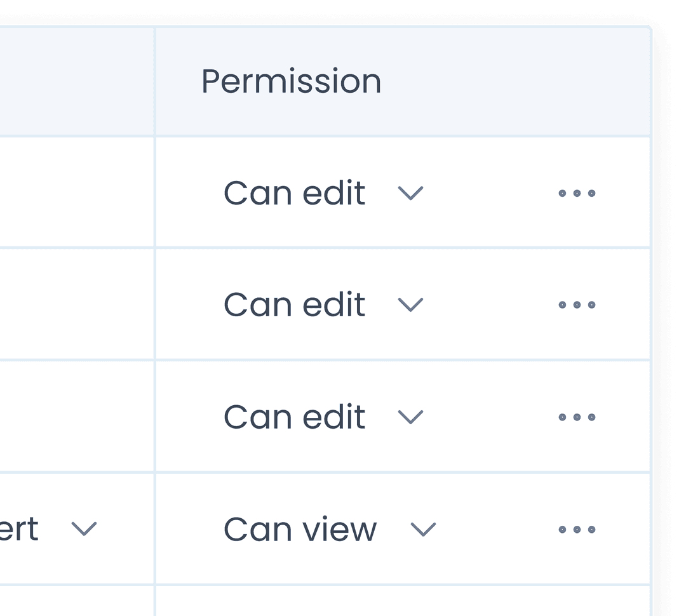Click the second row's Can edit chevron arrow
Image resolution: width=686 pixels, height=616 pixels.
coord(410,305)
